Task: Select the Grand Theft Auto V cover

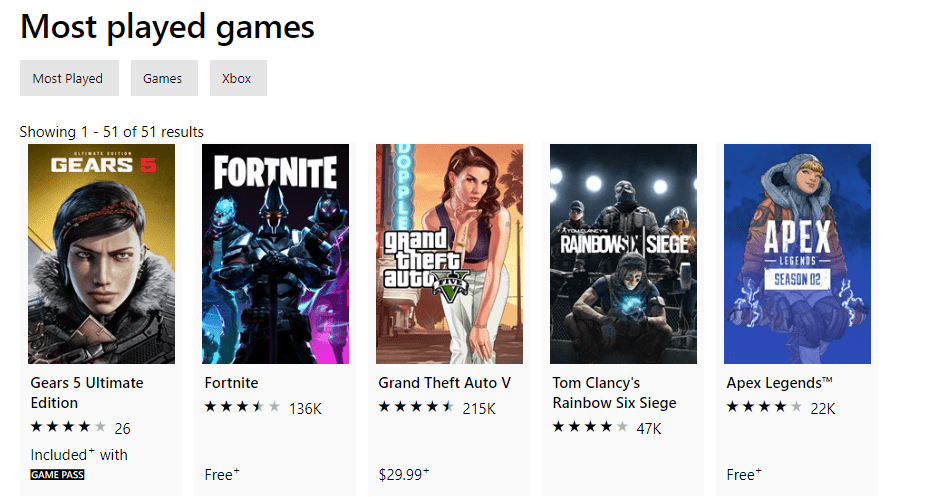Action: (x=449, y=253)
